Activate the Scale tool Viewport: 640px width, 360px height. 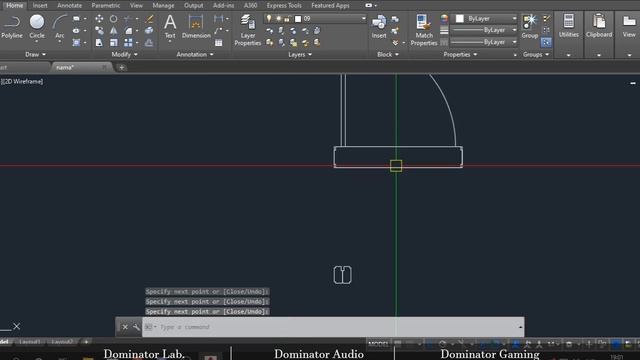[x=113, y=42]
